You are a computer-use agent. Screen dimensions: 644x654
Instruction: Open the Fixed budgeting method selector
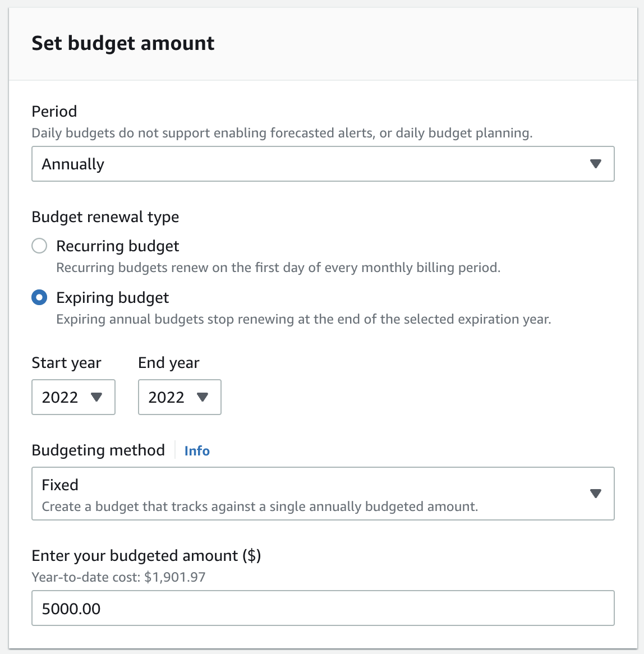click(x=323, y=494)
